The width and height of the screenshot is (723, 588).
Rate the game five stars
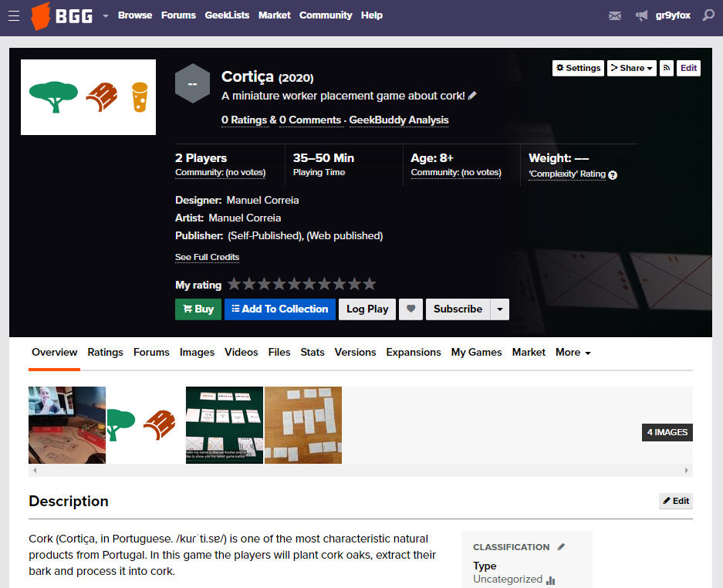tap(294, 284)
